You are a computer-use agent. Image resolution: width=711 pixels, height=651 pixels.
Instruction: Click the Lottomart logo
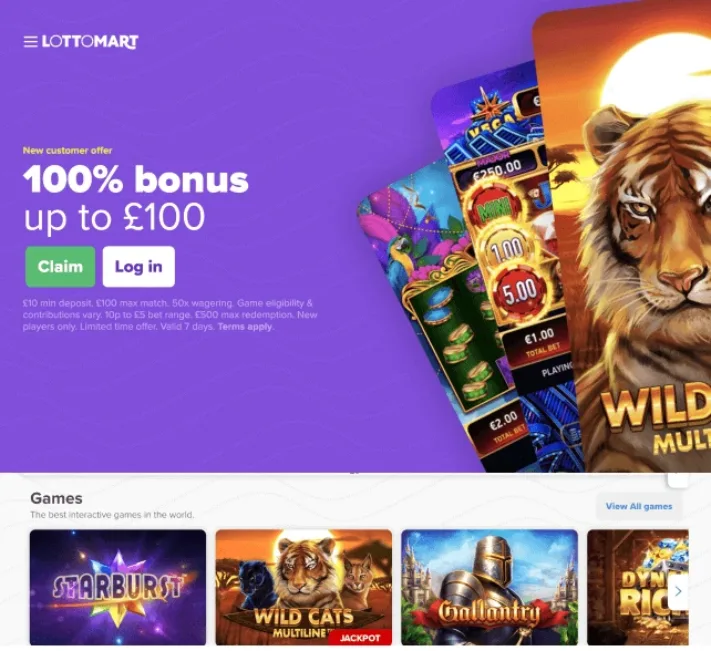point(90,42)
